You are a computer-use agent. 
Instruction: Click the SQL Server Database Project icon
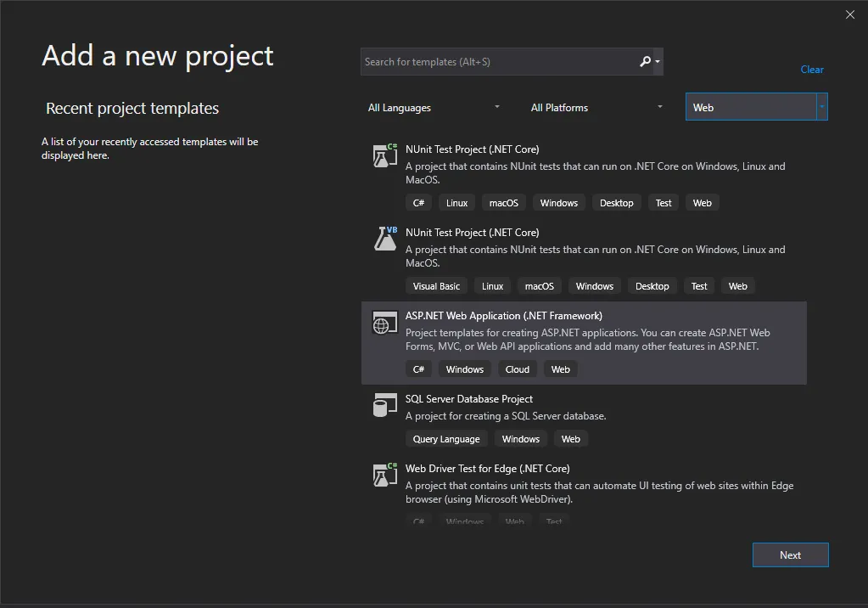(x=385, y=406)
